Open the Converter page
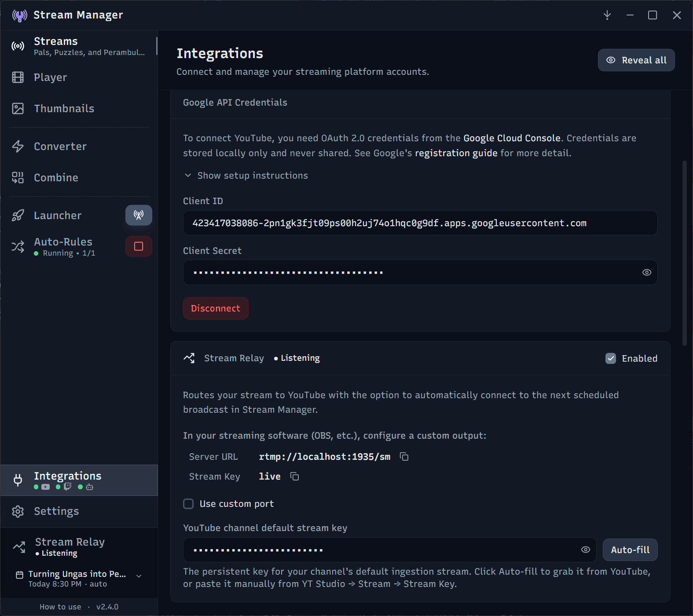 79,147
